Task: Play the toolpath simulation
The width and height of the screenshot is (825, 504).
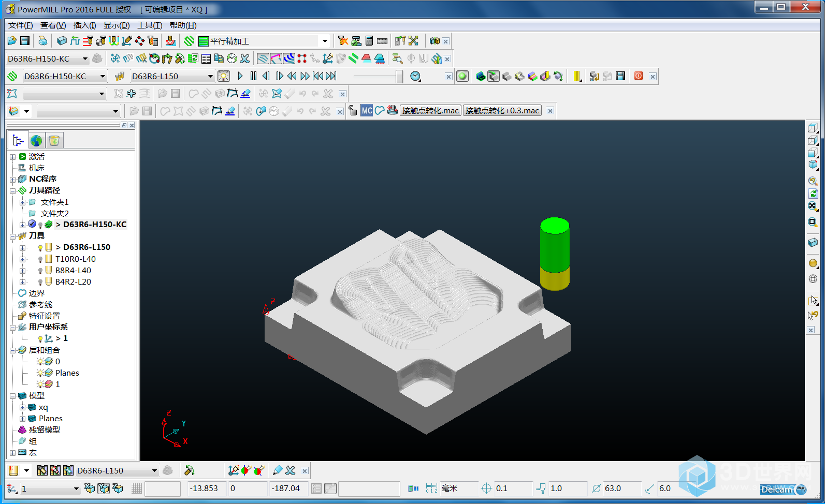Action: point(240,76)
